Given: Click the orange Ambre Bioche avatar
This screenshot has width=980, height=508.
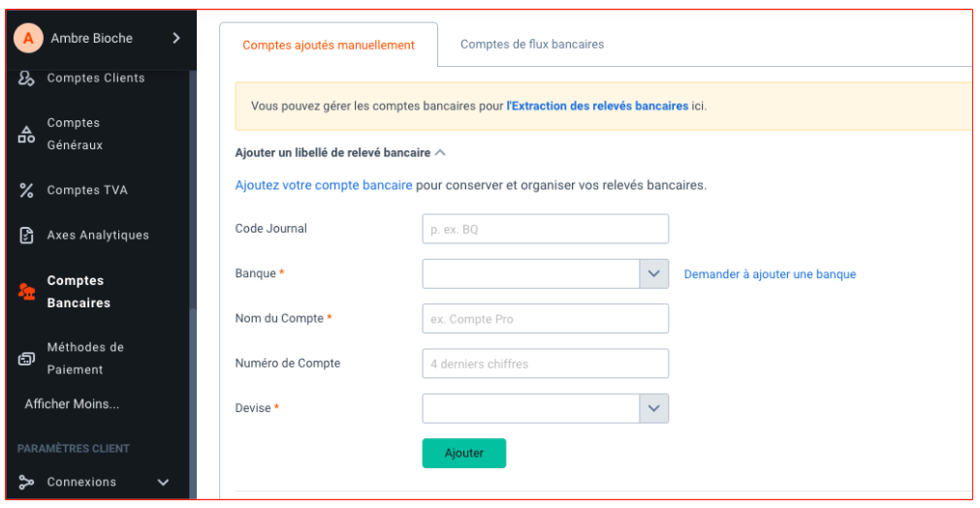Looking at the screenshot, I should [x=28, y=38].
